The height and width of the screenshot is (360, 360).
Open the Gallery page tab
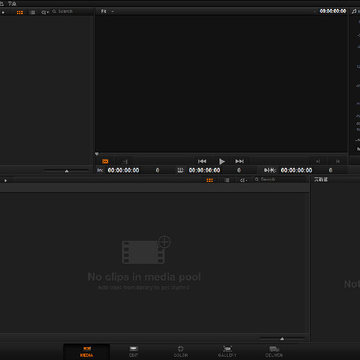click(227, 352)
